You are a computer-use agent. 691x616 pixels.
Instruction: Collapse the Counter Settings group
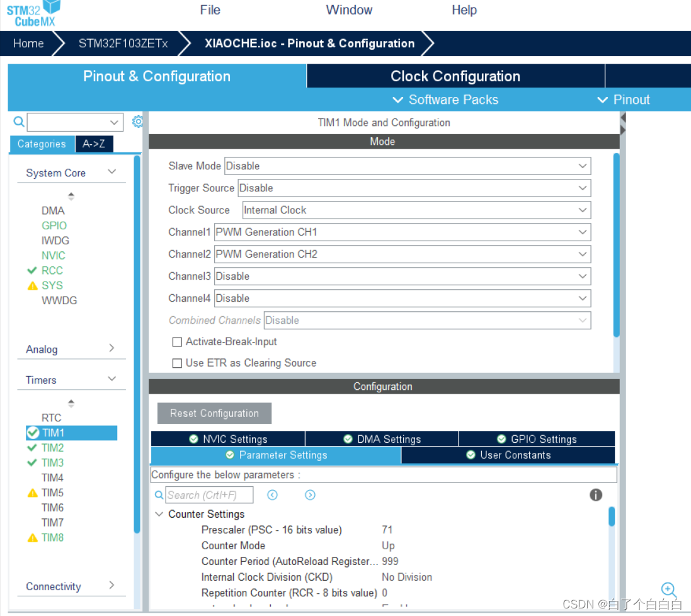click(159, 514)
